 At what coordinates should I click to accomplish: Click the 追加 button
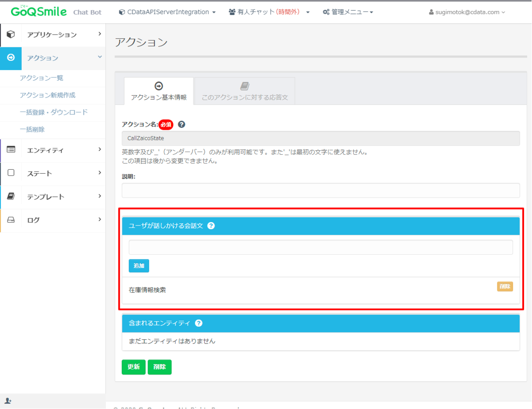[x=139, y=266]
